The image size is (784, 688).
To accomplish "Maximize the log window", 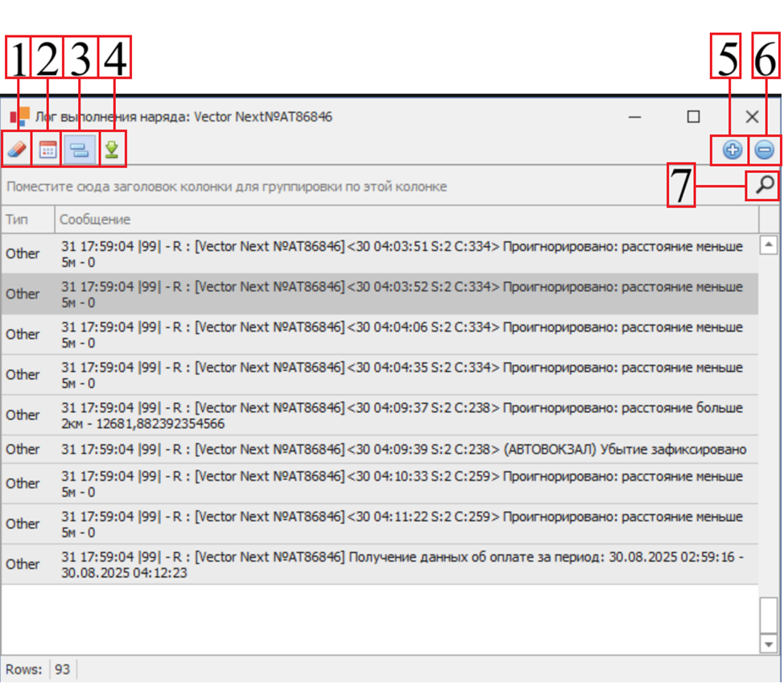I will coord(693,117).
